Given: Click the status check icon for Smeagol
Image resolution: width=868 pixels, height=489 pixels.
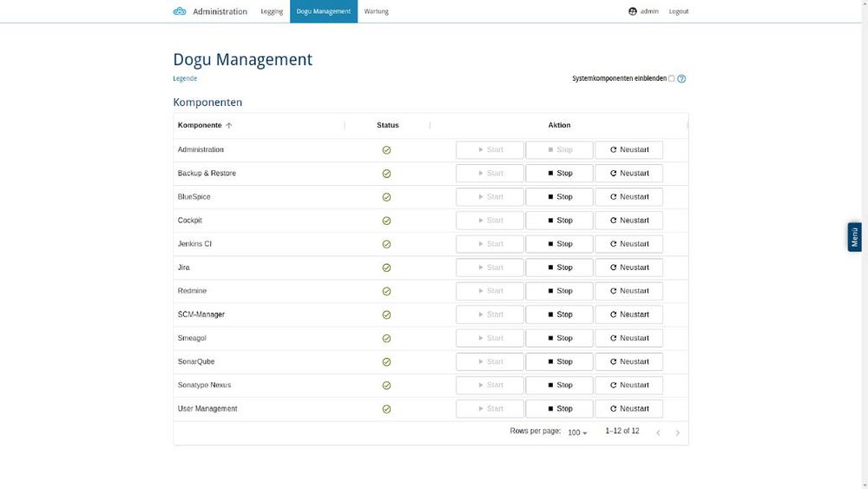Looking at the screenshot, I should click(386, 339).
